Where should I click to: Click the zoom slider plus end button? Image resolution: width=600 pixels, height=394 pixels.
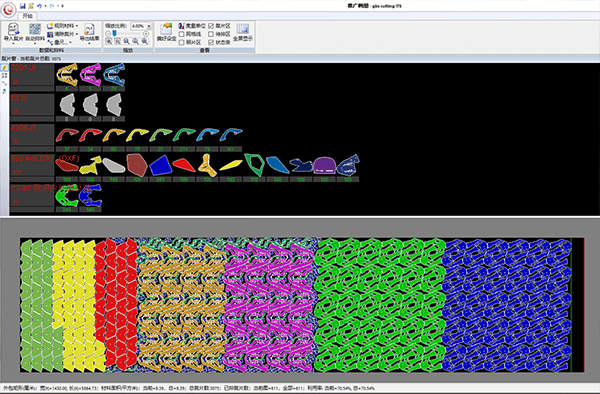click(x=146, y=34)
